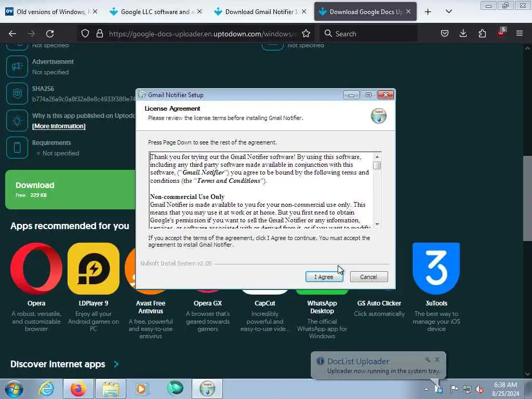532x399 pixels.
Task: Open Windows Media Player taskbar icon
Action: click(x=142, y=389)
